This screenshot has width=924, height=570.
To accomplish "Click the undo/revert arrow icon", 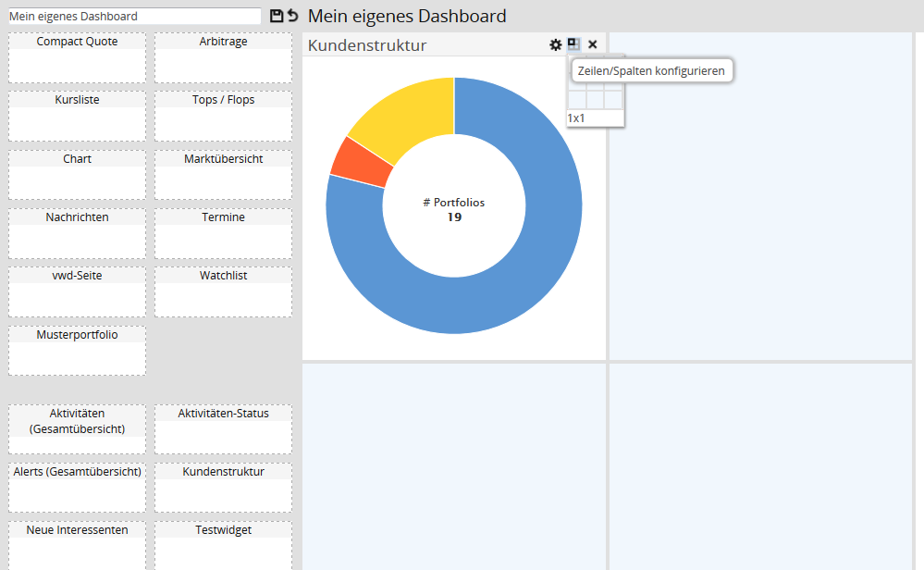I will [x=293, y=16].
